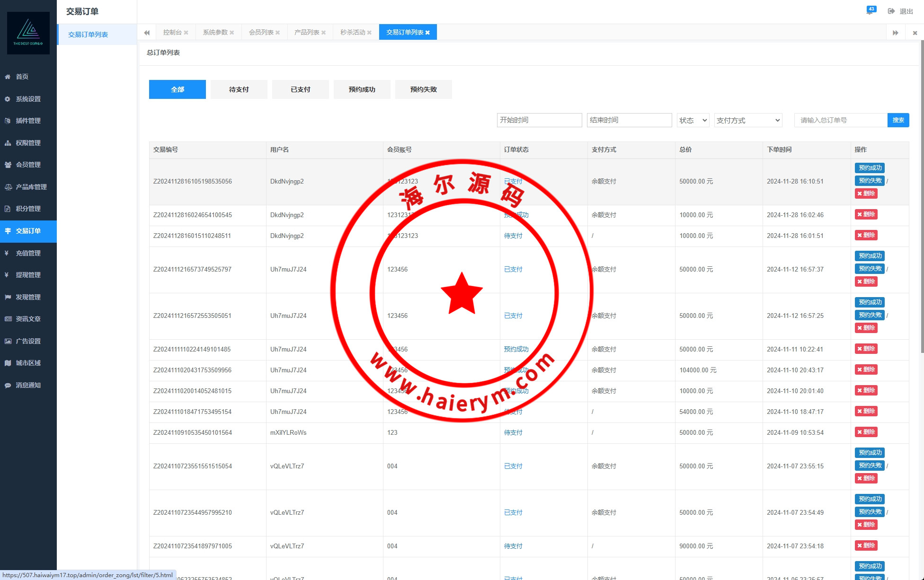
Task: Close the active 交易订单列表 tab via its X
Action: [x=427, y=33]
